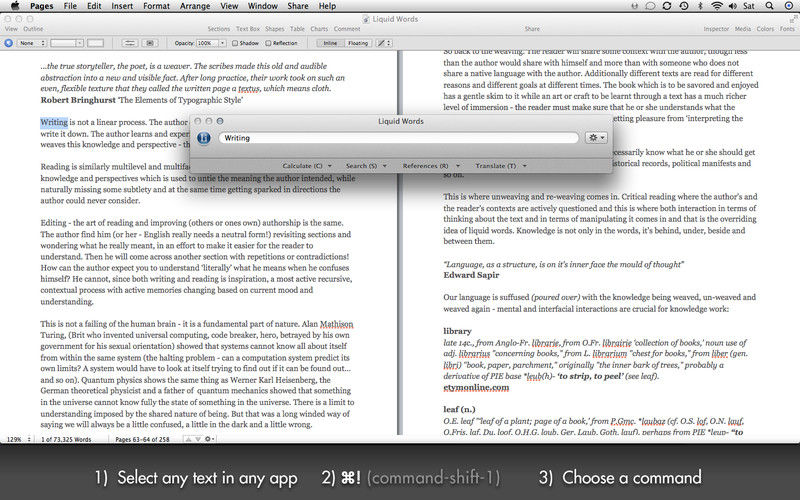Screen dimensions: 800x500
Task: Click the word count '1 of 73,325 Words'
Action: pyautogui.click(x=66, y=439)
